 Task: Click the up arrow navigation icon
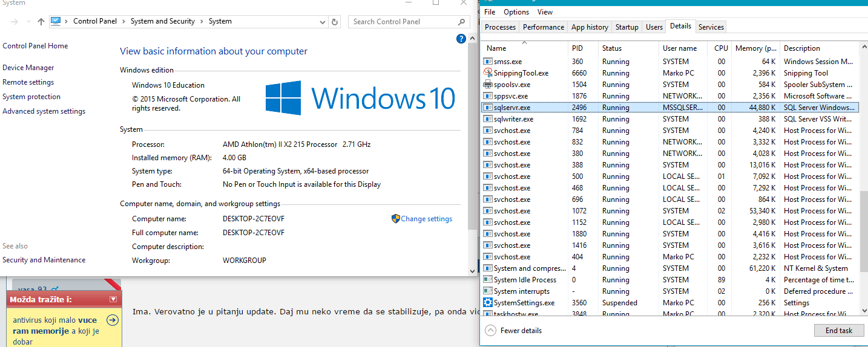pyautogui.click(x=41, y=22)
